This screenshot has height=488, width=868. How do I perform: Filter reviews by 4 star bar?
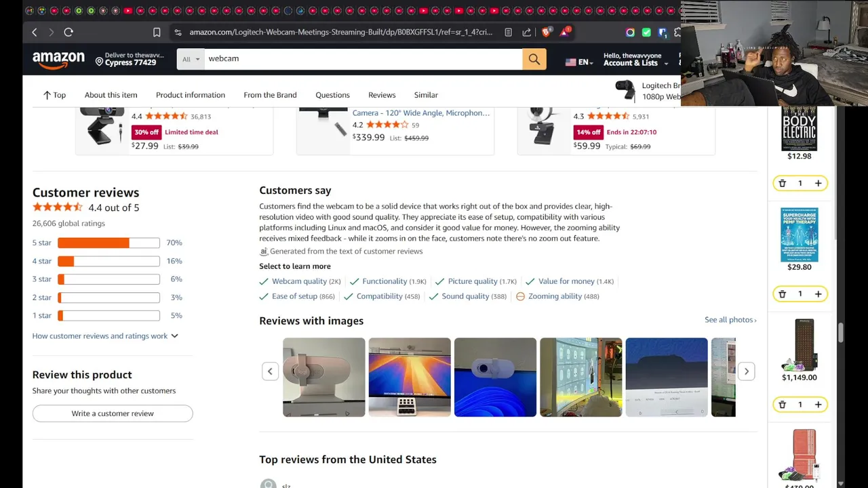point(108,261)
